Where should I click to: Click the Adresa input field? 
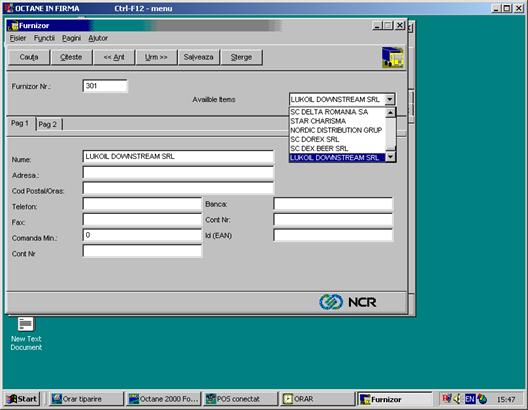pyautogui.click(x=178, y=172)
